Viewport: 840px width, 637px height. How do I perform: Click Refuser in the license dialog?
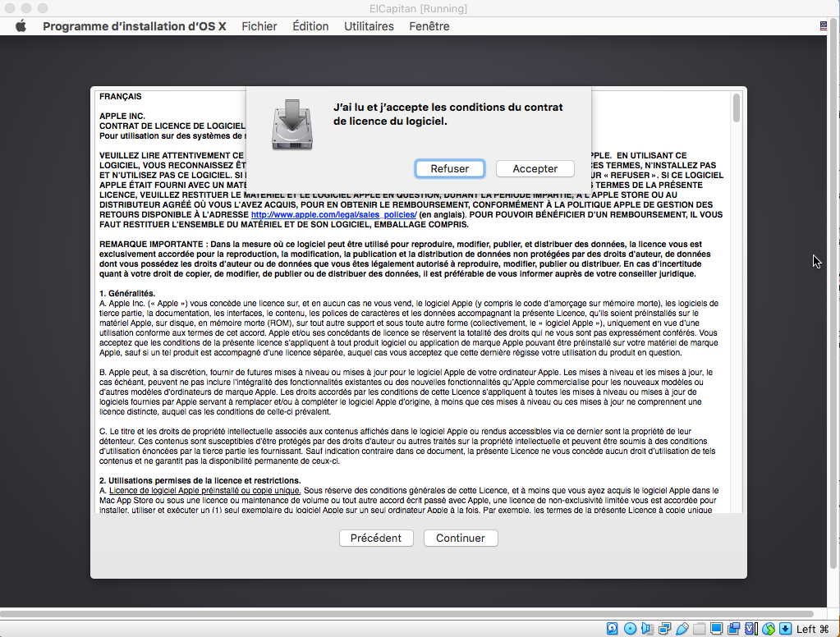pyautogui.click(x=449, y=169)
